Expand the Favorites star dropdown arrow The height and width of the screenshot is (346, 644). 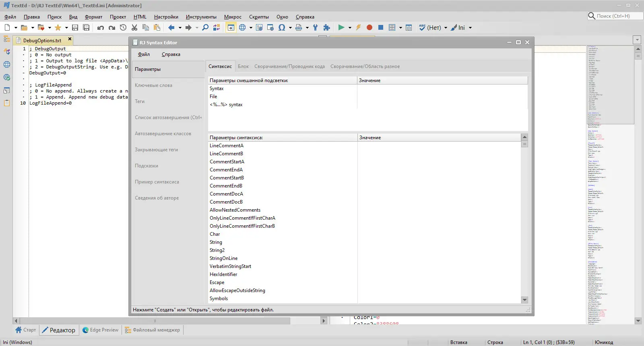click(66, 28)
